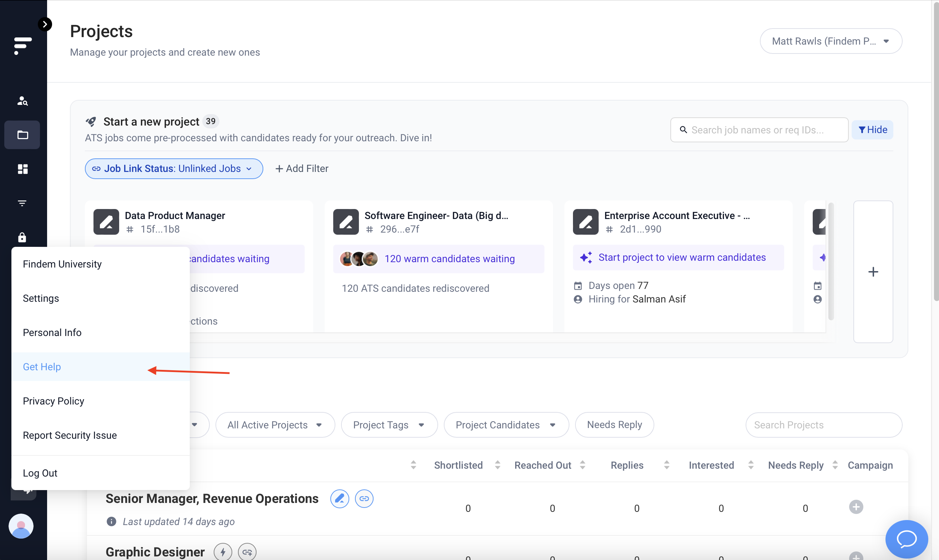Open Senior Manager, Revenue Operations project
939x560 pixels.
pyautogui.click(x=212, y=499)
